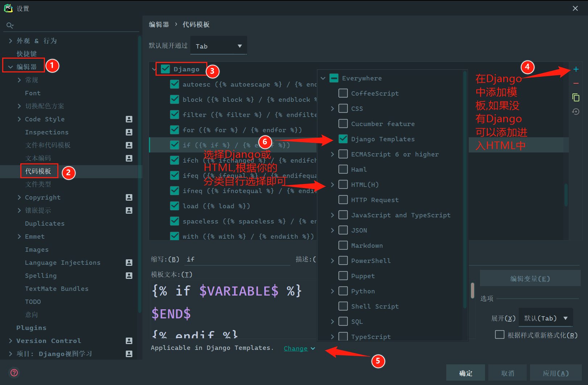Expand the HTML(H) context group
Screen dimensions: 588x385
332,185
